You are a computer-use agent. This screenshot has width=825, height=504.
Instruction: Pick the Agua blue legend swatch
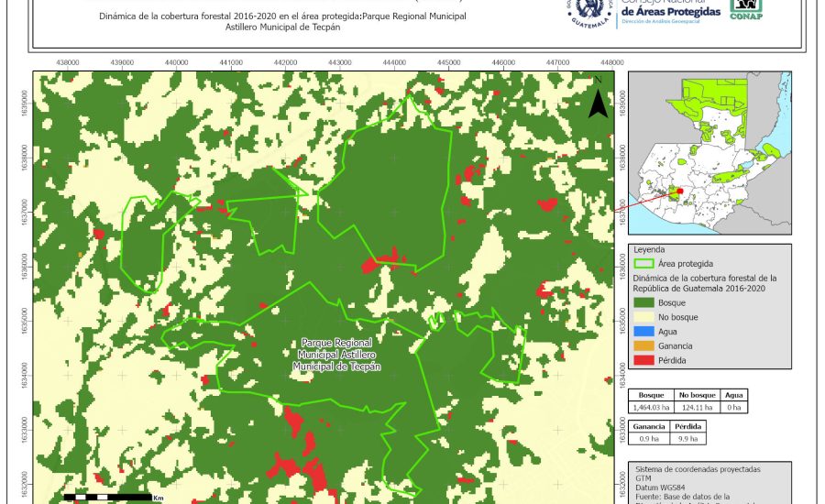click(643, 332)
